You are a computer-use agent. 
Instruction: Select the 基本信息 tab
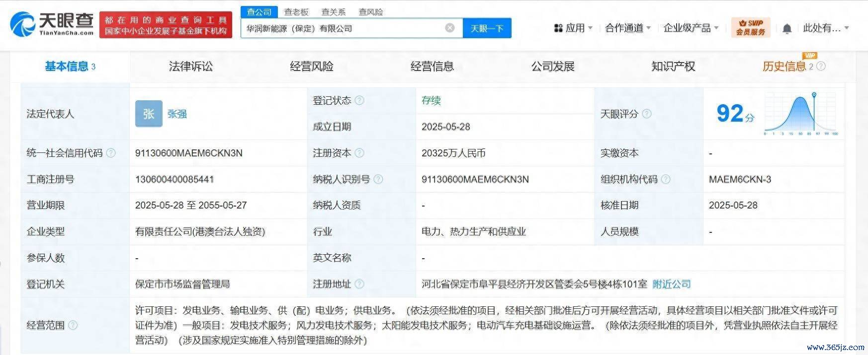coord(70,66)
